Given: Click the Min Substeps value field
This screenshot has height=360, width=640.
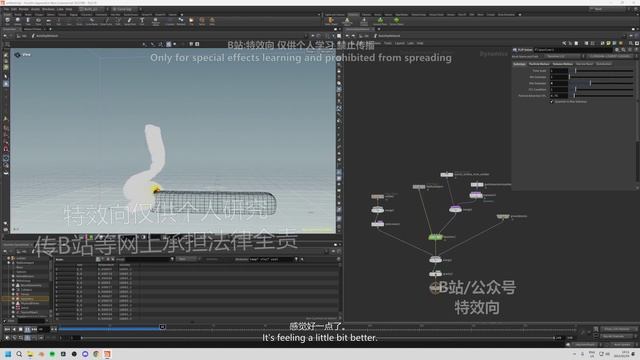Looking at the screenshot, I should [559, 77].
